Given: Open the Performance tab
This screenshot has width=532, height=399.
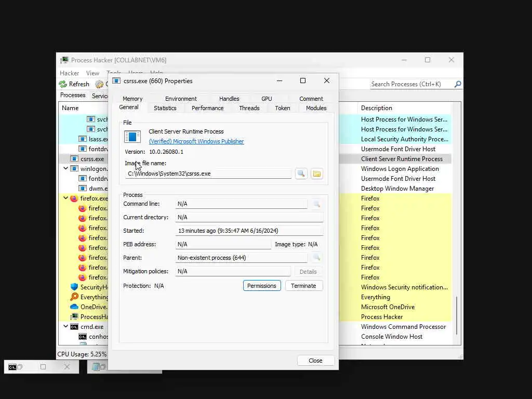Looking at the screenshot, I should 207,108.
